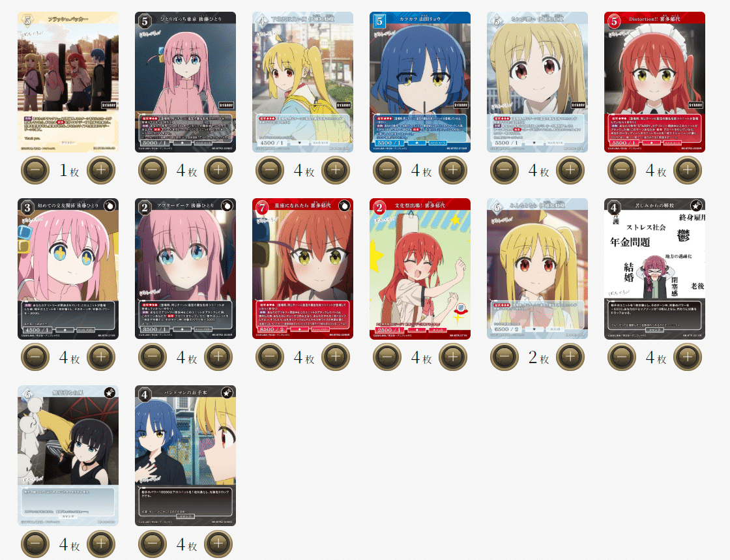The height and width of the screenshot is (560, 730).
Task: View the group-photo card with four girls
Action: 68,82
